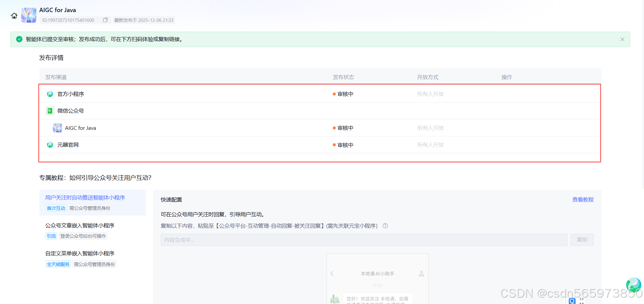
Task: Click the 复制 button
Action: (x=582, y=240)
